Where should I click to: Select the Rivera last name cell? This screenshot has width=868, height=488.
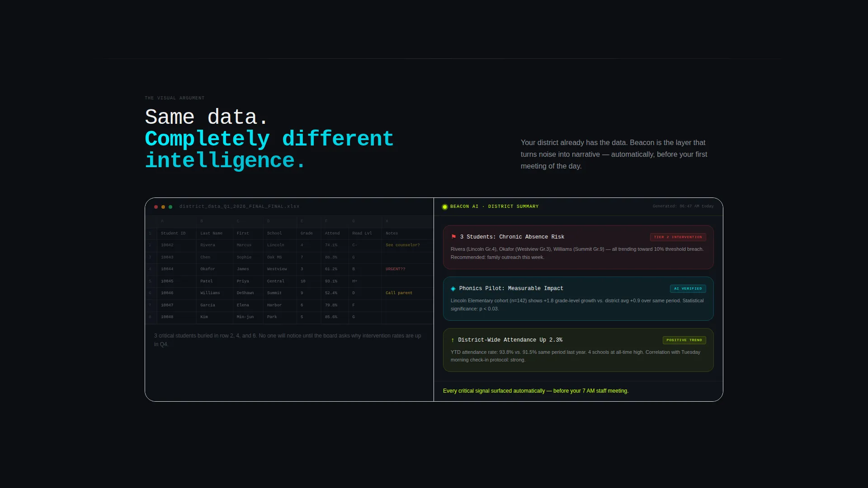click(x=215, y=245)
